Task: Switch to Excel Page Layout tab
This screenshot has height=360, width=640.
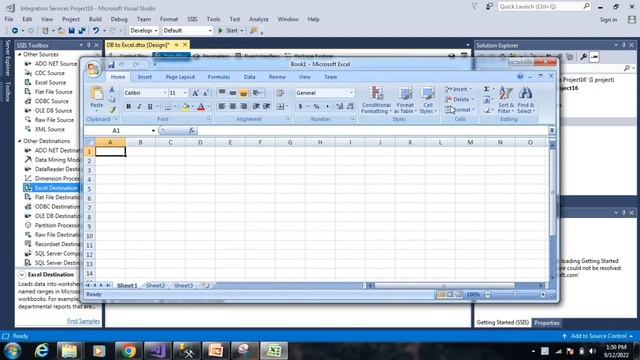Action: point(180,77)
